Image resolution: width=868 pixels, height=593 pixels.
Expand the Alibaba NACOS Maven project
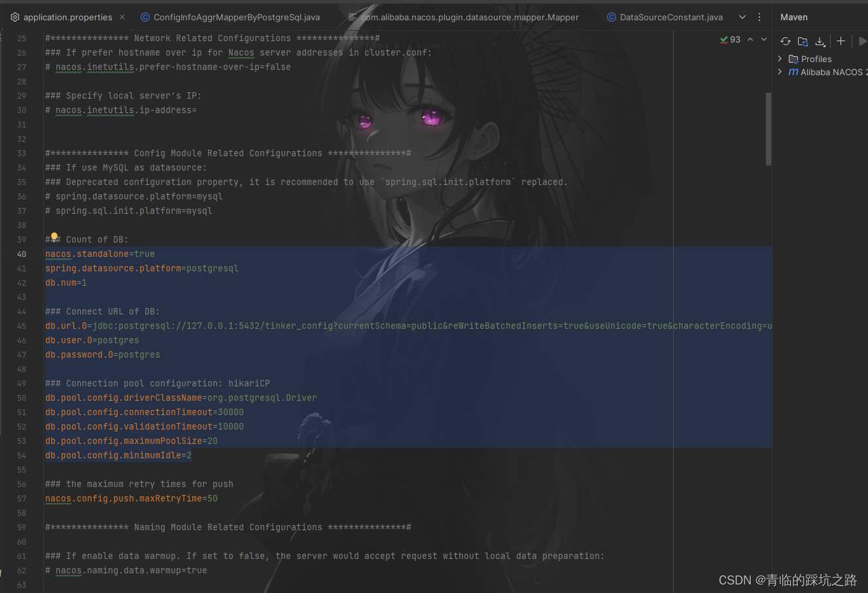pyautogui.click(x=780, y=72)
